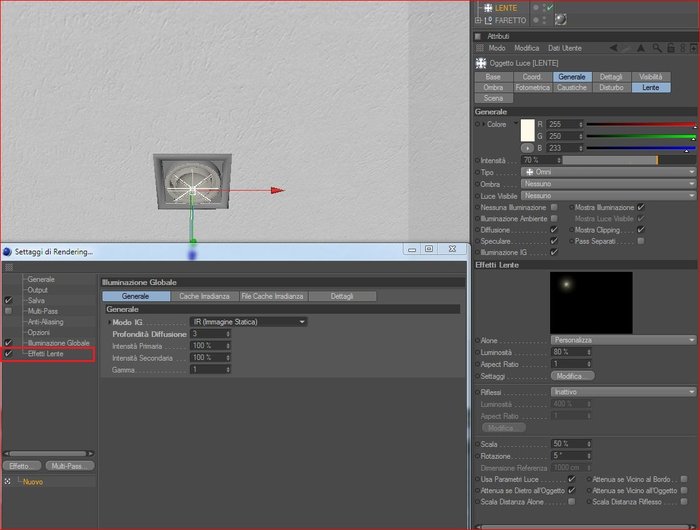Click the back arrow in Attributi toolbar
The width and height of the screenshot is (700, 530).
[x=614, y=48]
